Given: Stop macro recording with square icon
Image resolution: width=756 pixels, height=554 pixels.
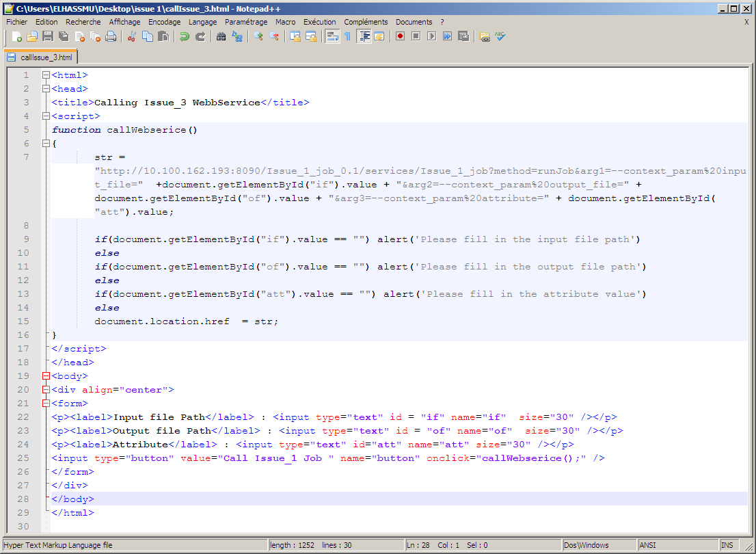Looking at the screenshot, I should pos(416,37).
